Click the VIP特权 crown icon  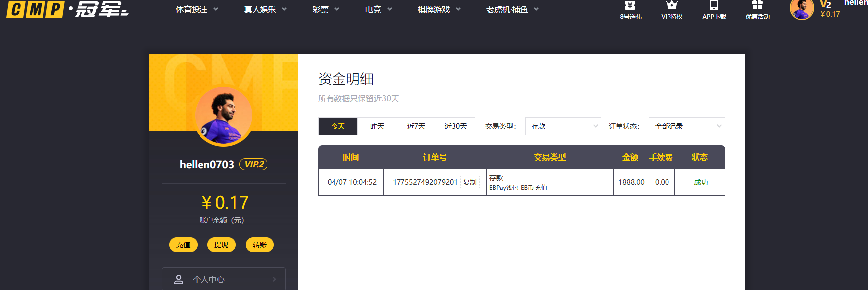pos(672,6)
